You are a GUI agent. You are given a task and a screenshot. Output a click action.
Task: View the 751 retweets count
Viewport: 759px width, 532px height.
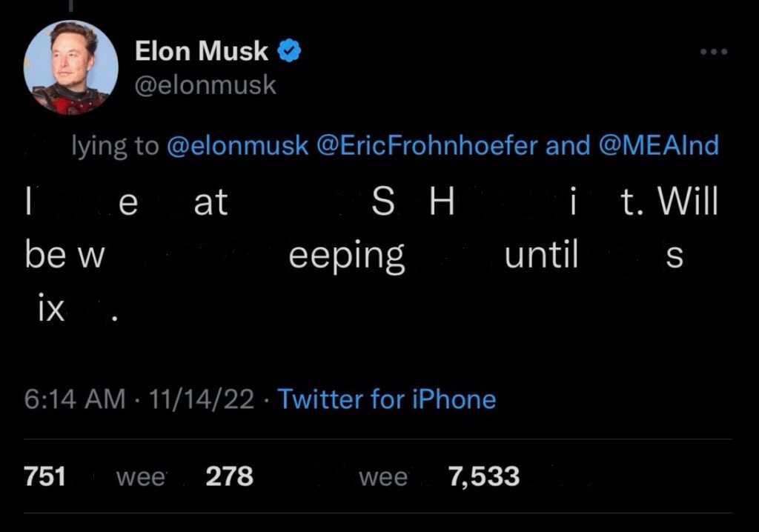tap(45, 476)
